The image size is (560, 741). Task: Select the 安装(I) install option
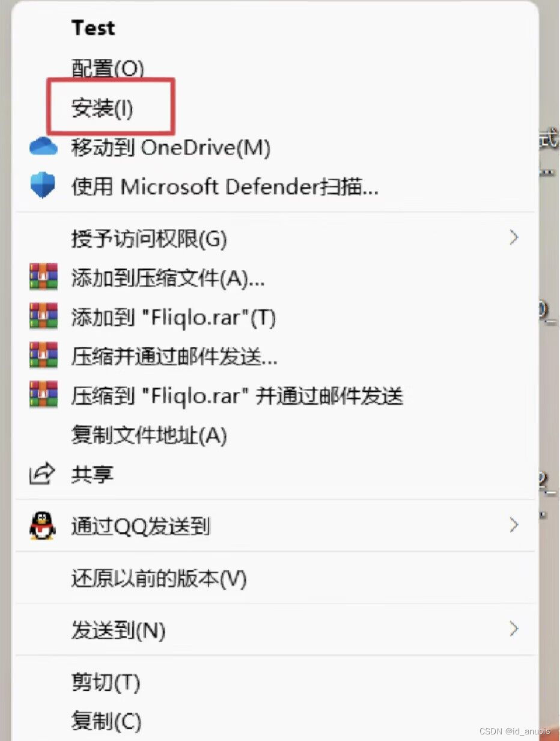coord(102,109)
